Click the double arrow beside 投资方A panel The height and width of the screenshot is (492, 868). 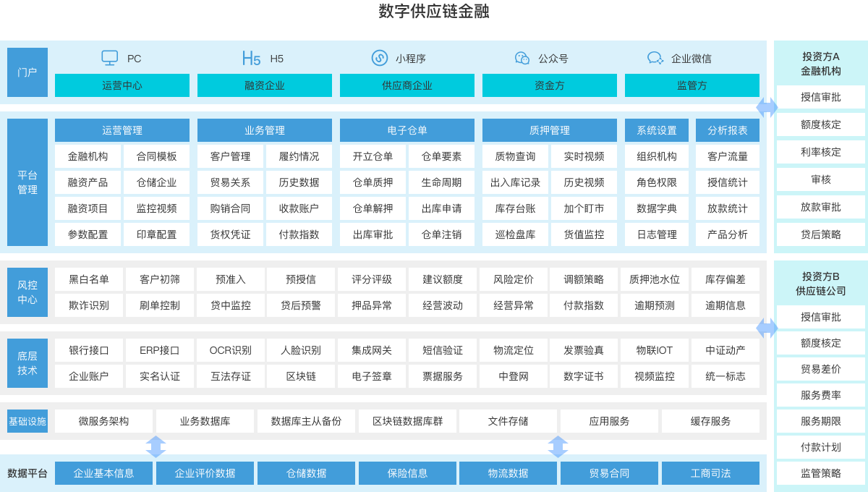click(766, 107)
